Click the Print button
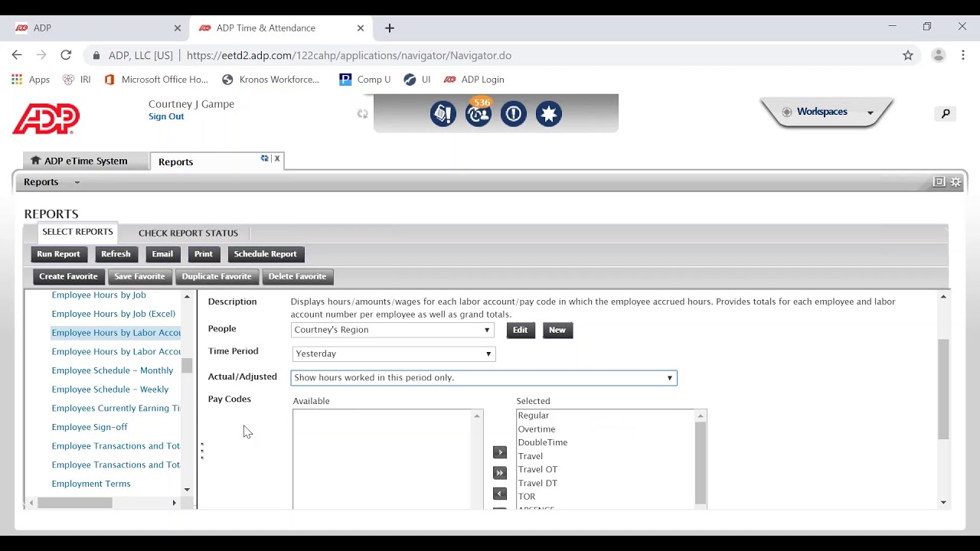 click(x=203, y=254)
